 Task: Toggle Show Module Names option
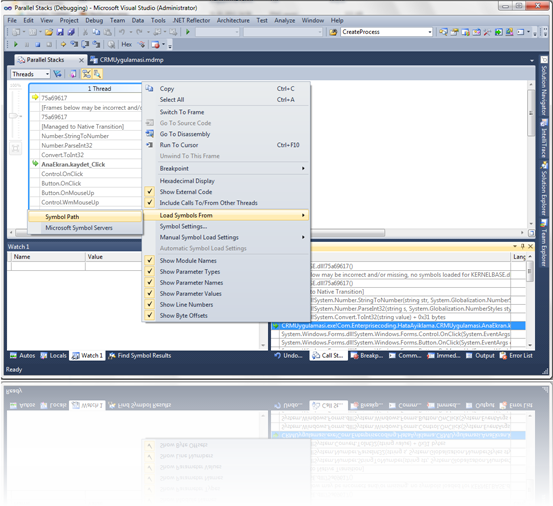click(188, 261)
